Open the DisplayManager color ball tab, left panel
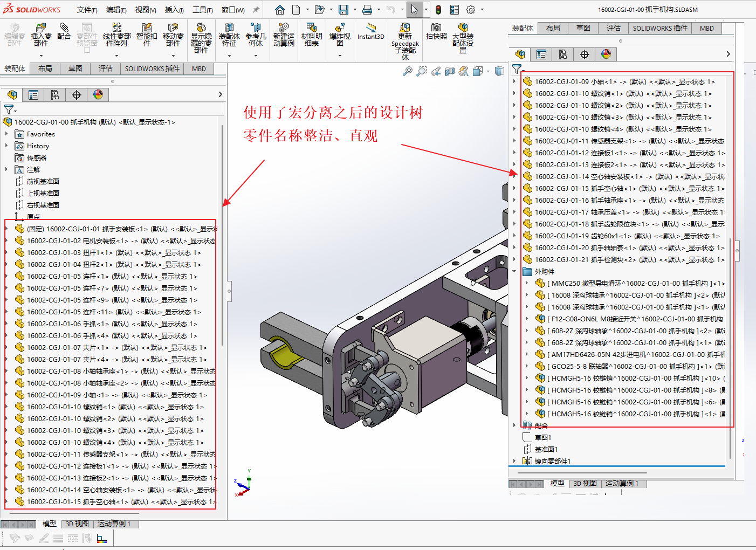The image size is (756, 550). (98, 95)
